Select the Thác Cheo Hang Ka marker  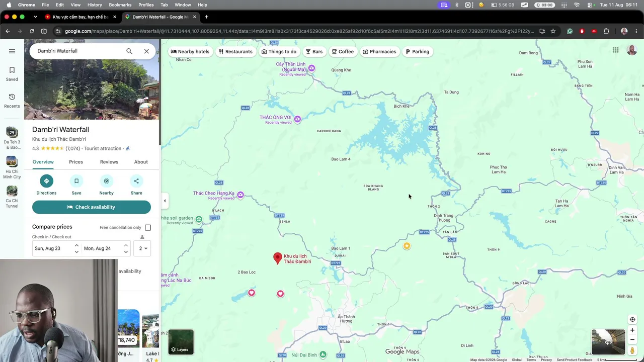point(240,195)
